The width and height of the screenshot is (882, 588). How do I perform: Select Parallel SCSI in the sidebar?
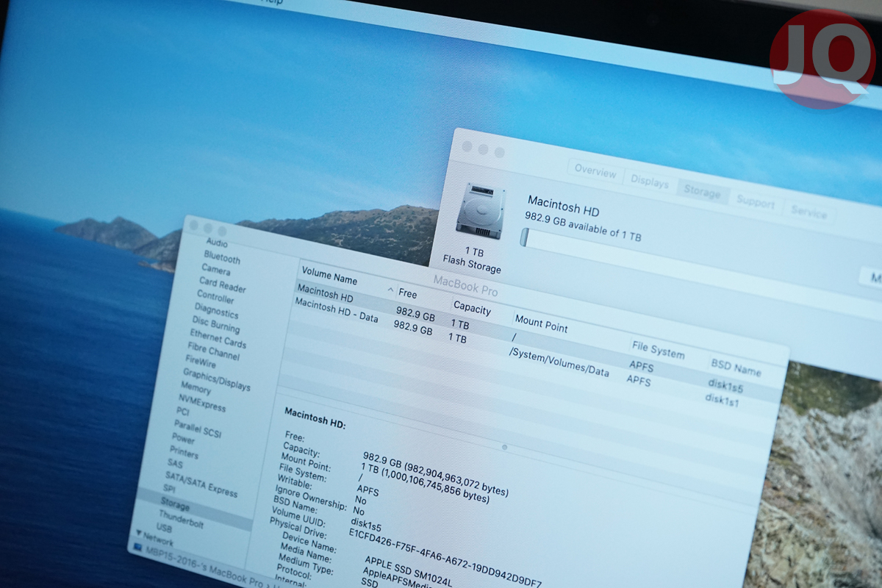pos(198,428)
